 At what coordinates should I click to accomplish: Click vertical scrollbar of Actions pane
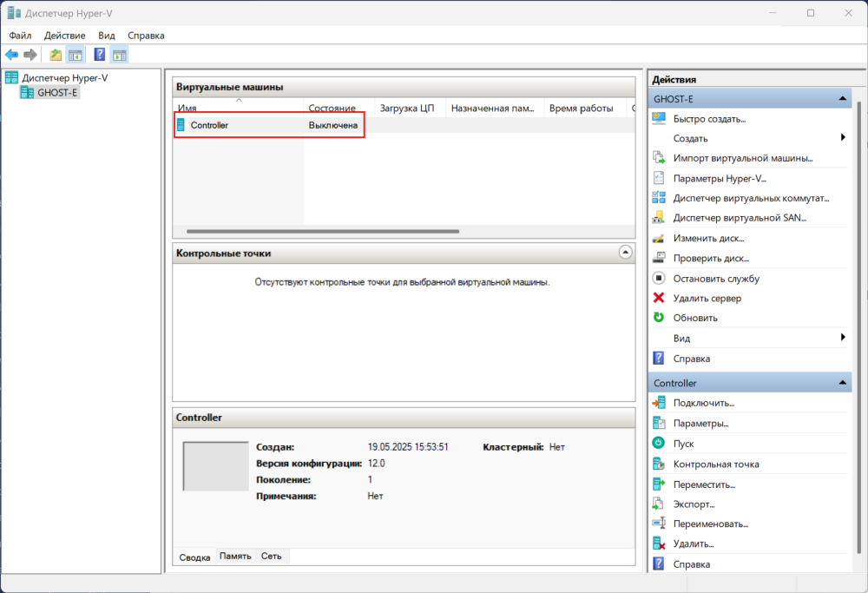[x=859, y=326]
